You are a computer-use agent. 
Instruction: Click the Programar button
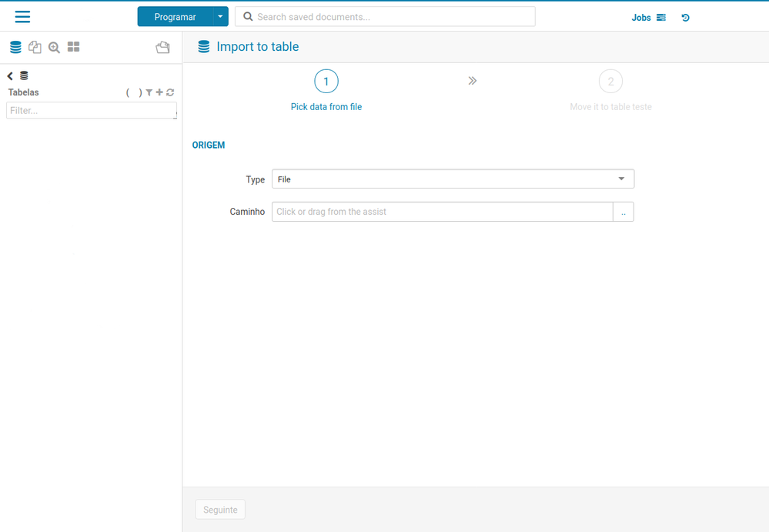[x=175, y=17]
